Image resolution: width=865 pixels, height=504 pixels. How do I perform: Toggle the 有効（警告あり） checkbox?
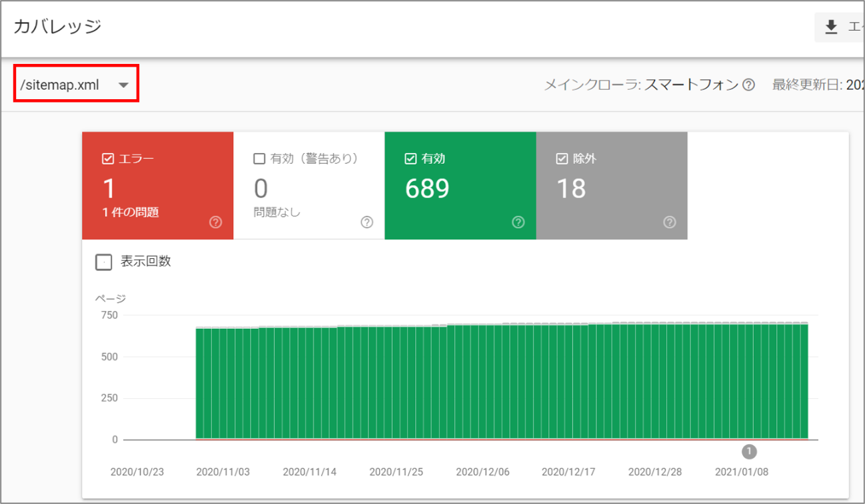pyautogui.click(x=259, y=159)
